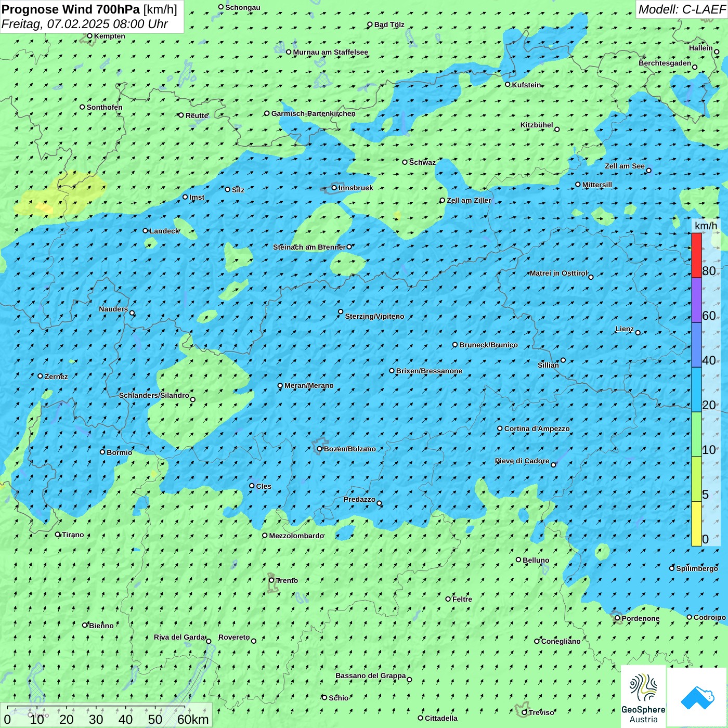728x728 pixels.
Task: Click the lime 5–10 km/h legend color
Action: click(x=696, y=479)
